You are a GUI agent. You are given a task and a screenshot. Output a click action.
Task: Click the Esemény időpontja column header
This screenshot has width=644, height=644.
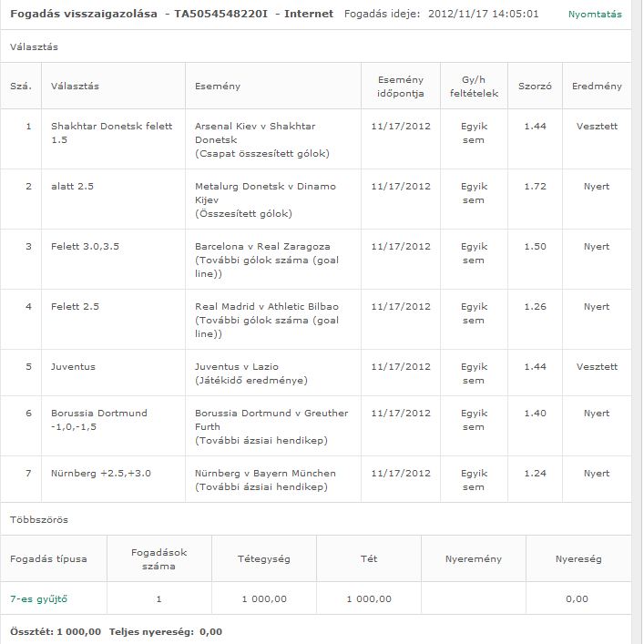point(400,87)
